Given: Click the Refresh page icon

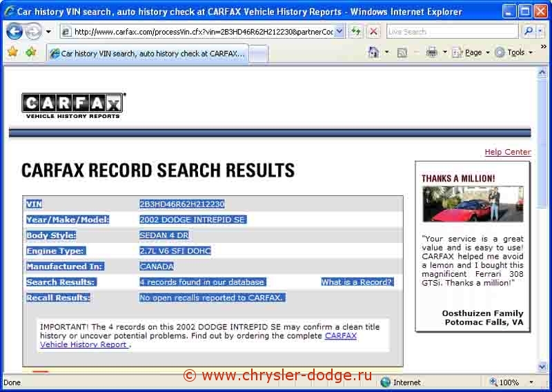Looking at the screenshot, I should pos(356,32).
